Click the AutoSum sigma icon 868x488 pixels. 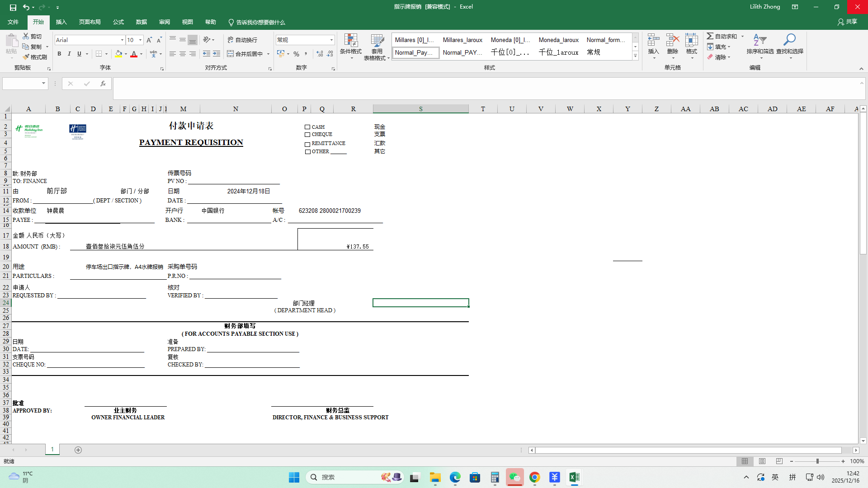coord(710,36)
